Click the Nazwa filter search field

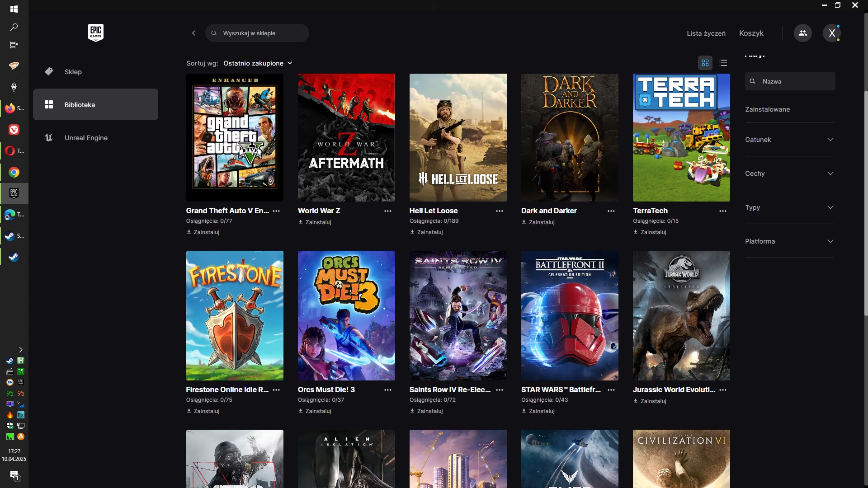[x=795, y=81]
